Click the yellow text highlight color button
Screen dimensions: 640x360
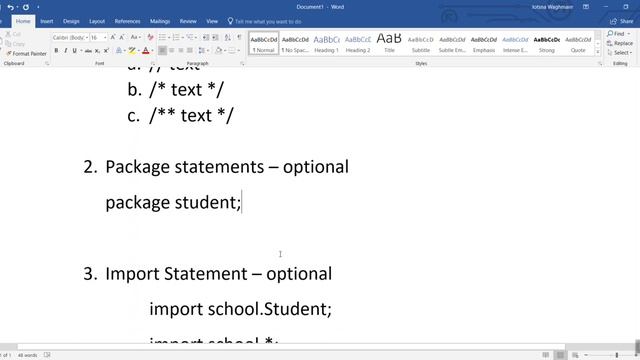[132, 51]
